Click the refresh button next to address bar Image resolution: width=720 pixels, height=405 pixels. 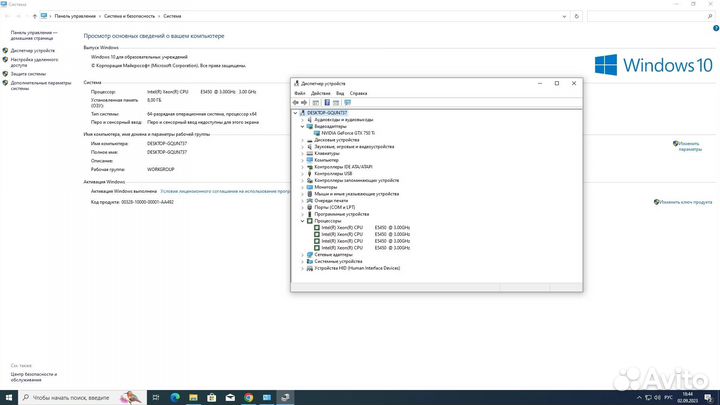576,16
